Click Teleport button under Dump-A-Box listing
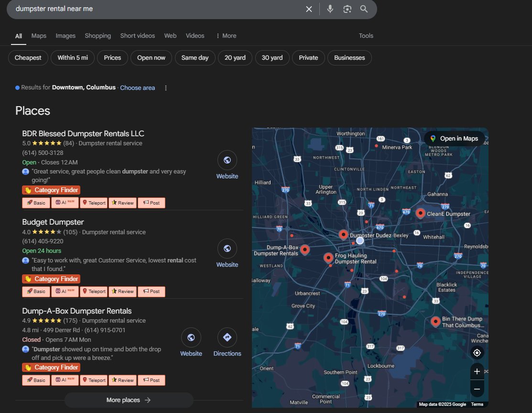 pyautogui.click(x=94, y=380)
